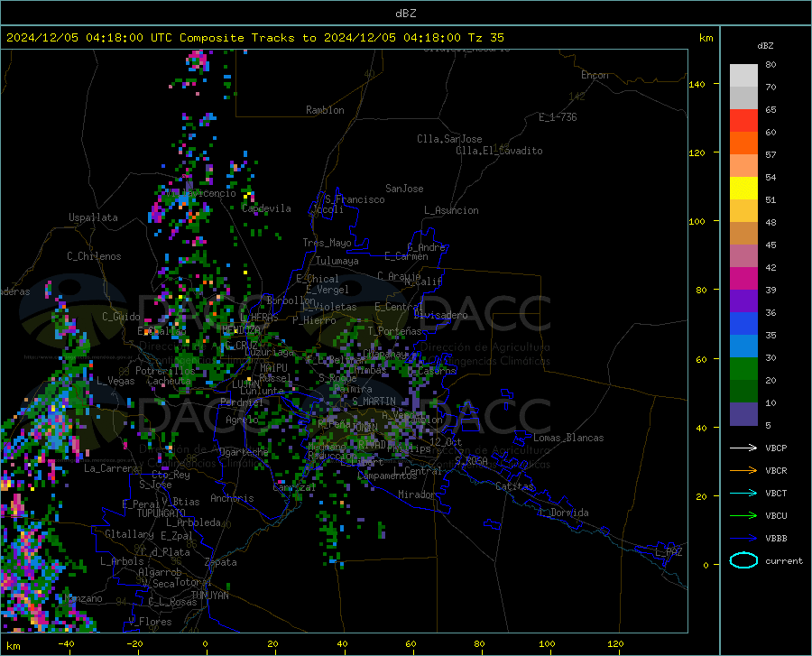Click the blue VBBB arrow in legend
Screen dimensions: 812x656
pyautogui.click(x=743, y=538)
